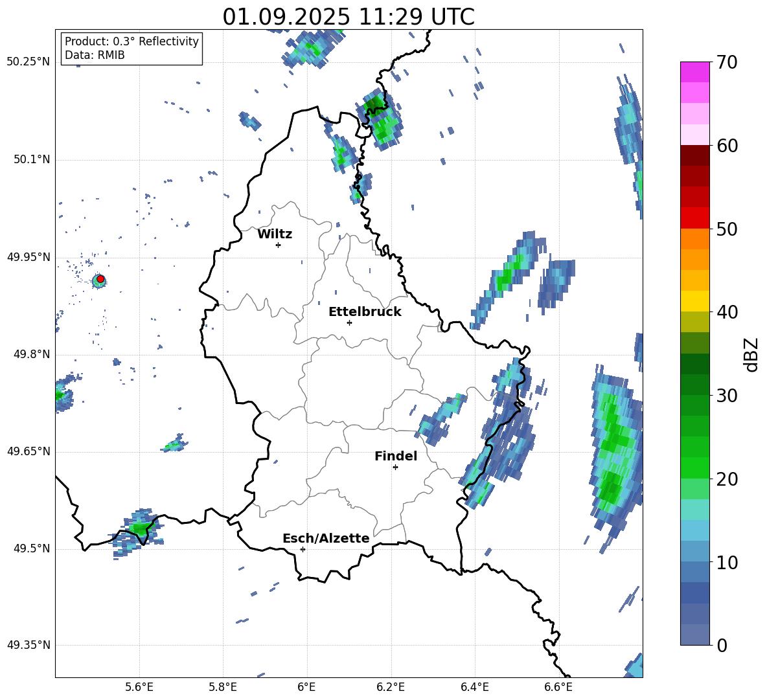Select the Ettelbruck city label
The width and height of the screenshot is (767, 700).
point(365,312)
